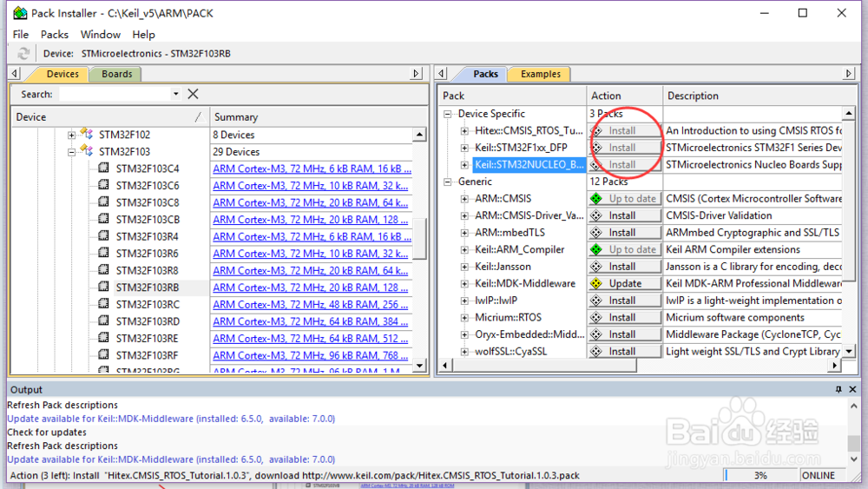
Task: Expand the STM32F102 device family
Action: tap(71, 135)
